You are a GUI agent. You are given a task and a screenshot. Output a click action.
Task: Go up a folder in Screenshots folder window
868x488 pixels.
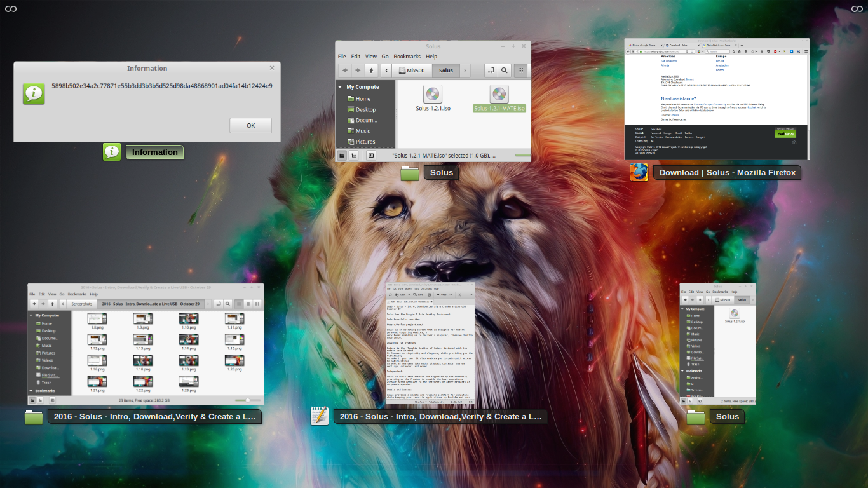coord(53,304)
